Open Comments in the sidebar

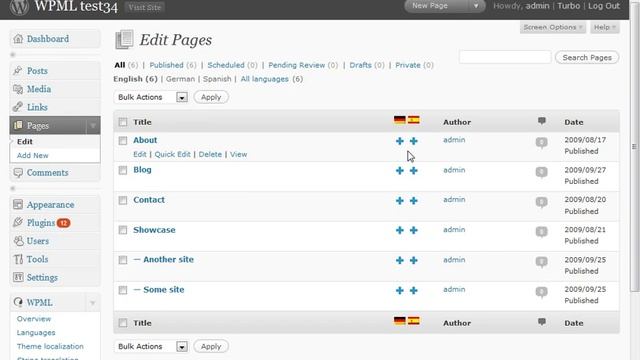point(47,173)
